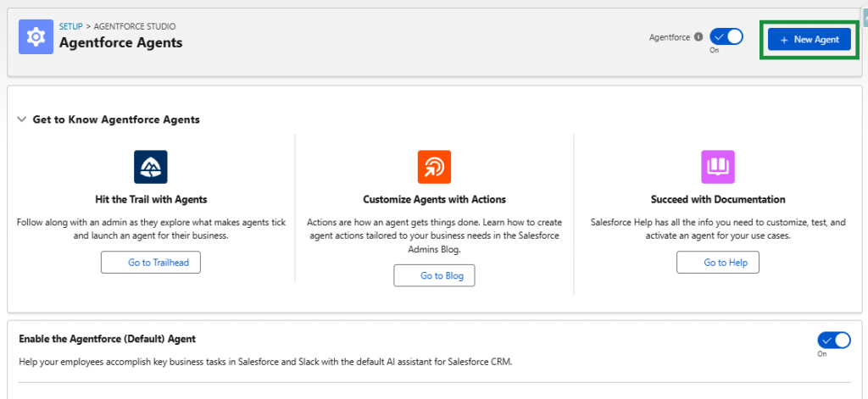Create a New Agent
868x399 pixels.
(810, 39)
